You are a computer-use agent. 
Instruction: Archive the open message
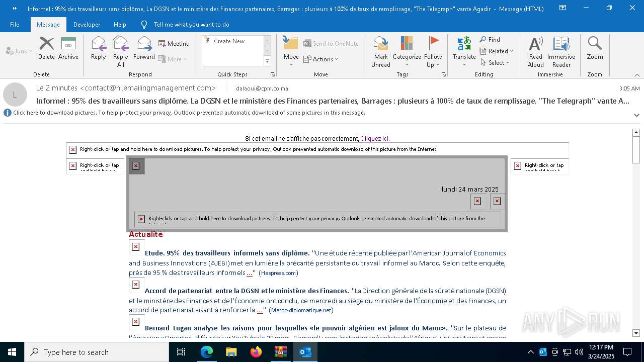[x=68, y=49]
